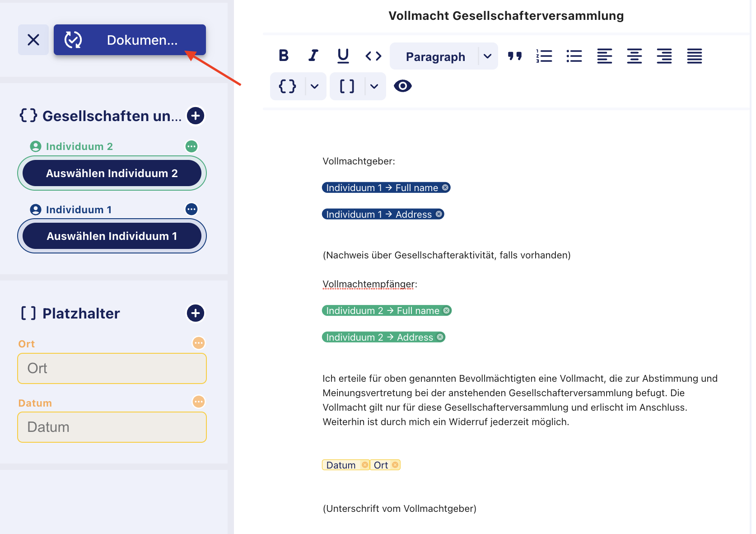The width and height of the screenshot is (756, 534).
Task: Remove Ort tag from document
Action: (395, 465)
